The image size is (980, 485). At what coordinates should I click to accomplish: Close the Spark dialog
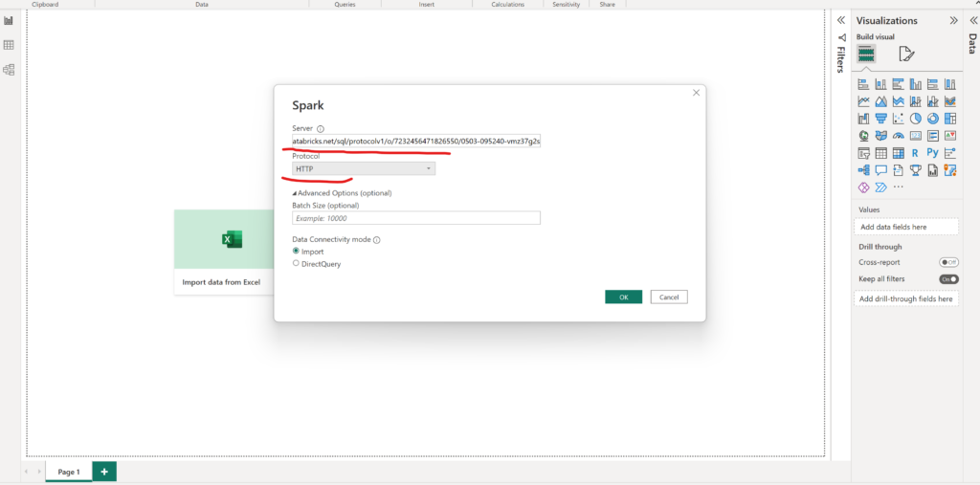696,93
